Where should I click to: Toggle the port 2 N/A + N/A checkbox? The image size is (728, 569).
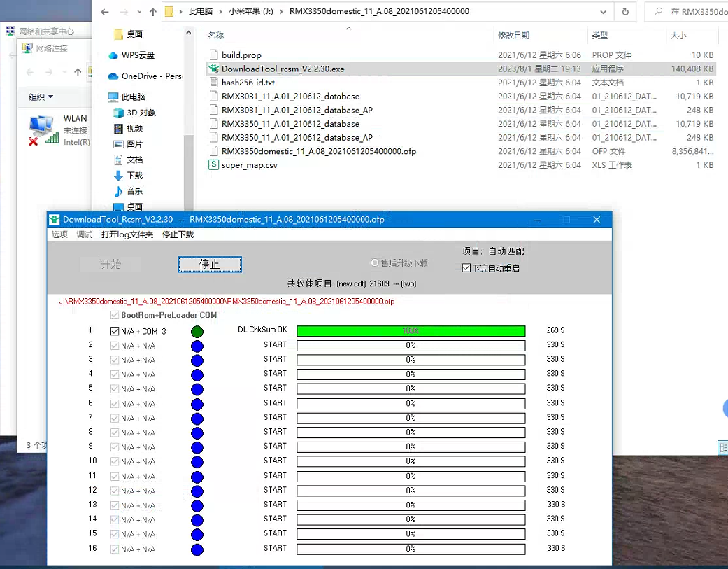(x=115, y=346)
